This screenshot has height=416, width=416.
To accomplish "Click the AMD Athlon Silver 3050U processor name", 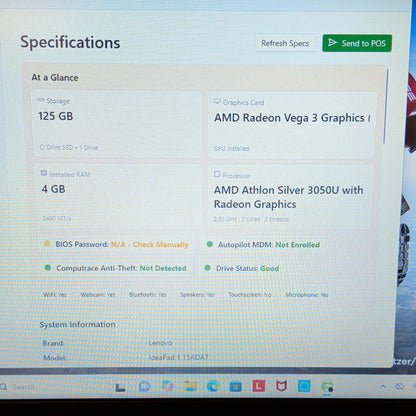I will pos(288,197).
